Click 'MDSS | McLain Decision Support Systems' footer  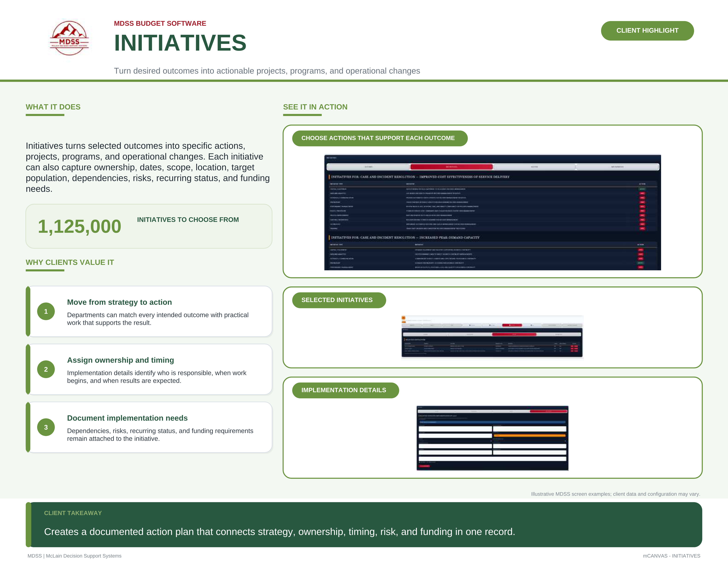[x=74, y=556]
